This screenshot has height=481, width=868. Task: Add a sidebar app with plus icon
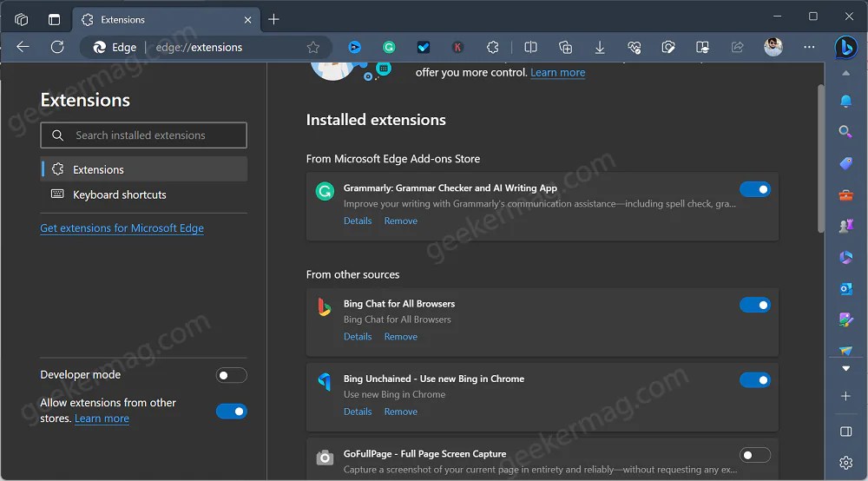pos(845,396)
